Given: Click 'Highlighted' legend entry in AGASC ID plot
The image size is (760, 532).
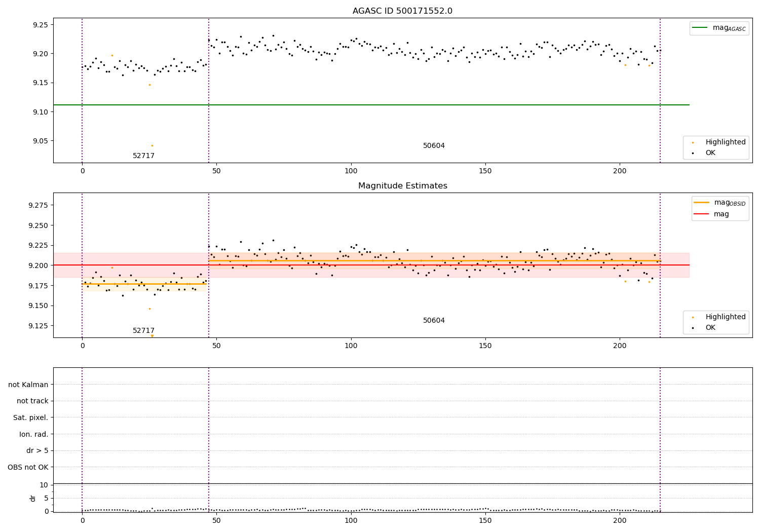Looking at the screenshot, I should [726, 142].
